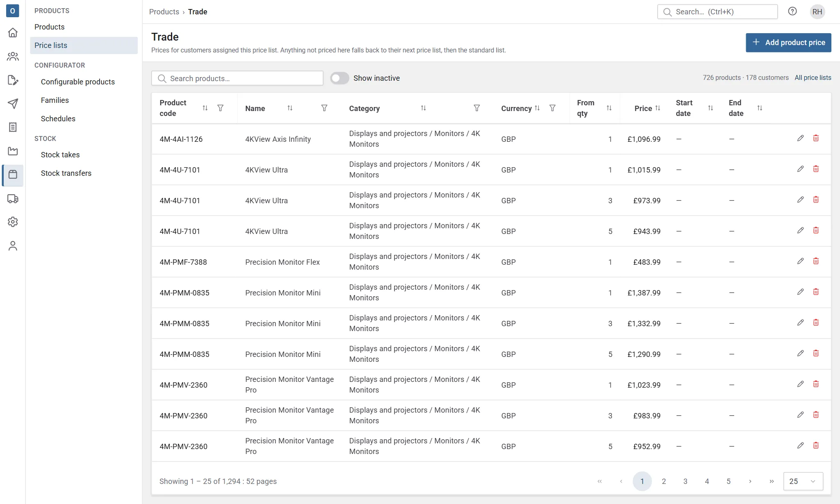Open the rows per page dropdown
The image size is (840, 504).
pyautogui.click(x=803, y=481)
